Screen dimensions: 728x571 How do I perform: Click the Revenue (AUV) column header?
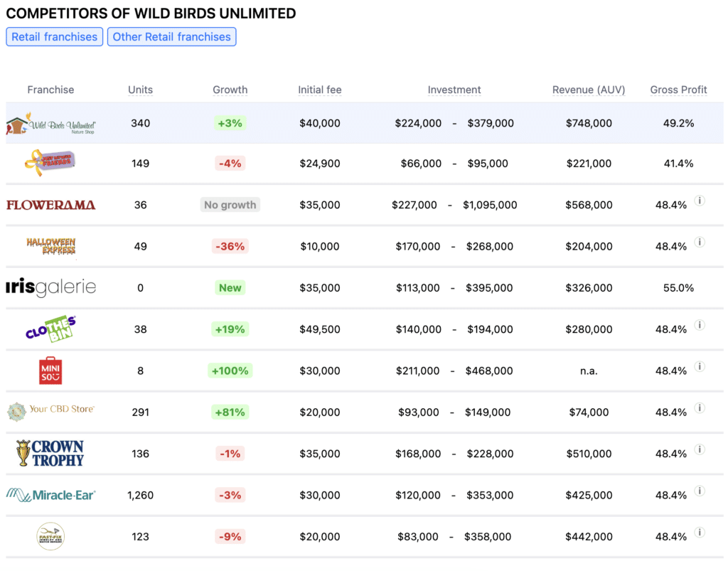click(589, 90)
